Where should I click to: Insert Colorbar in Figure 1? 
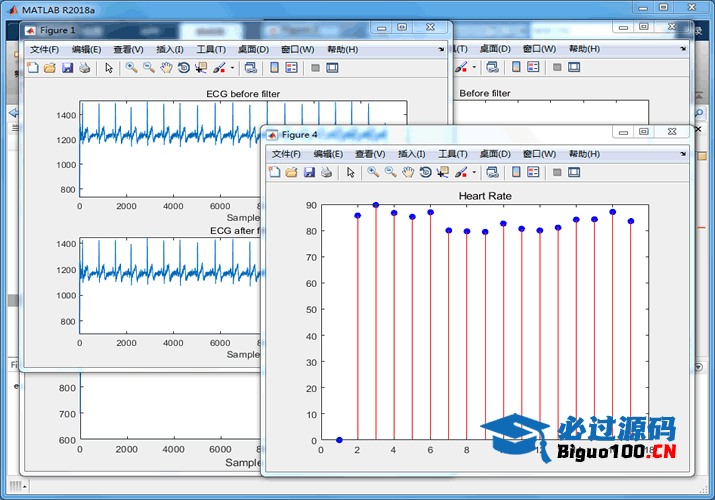275,68
